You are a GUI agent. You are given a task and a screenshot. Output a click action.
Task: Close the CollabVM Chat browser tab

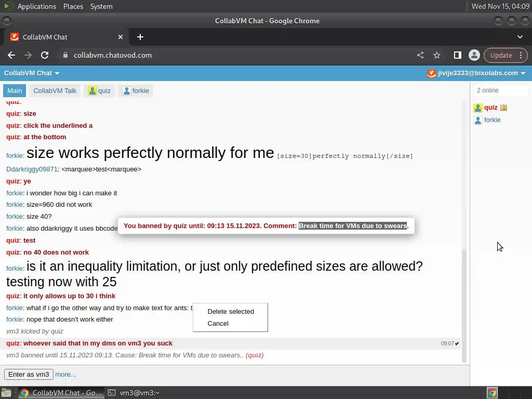click(121, 37)
